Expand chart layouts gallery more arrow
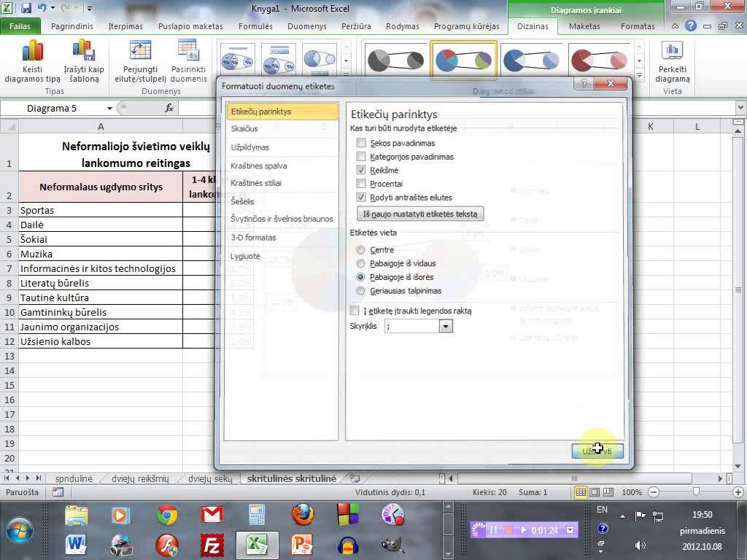 [x=347, y=74]
